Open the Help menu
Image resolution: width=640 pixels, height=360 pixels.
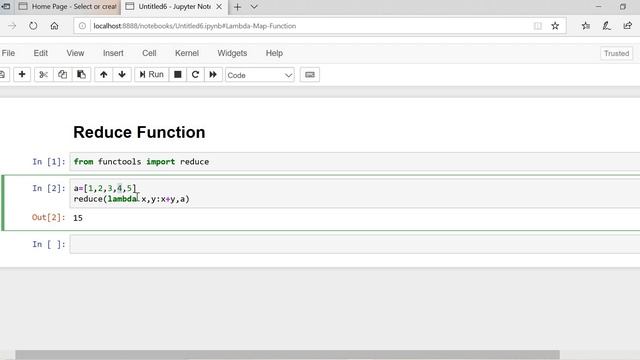(274, 53)
